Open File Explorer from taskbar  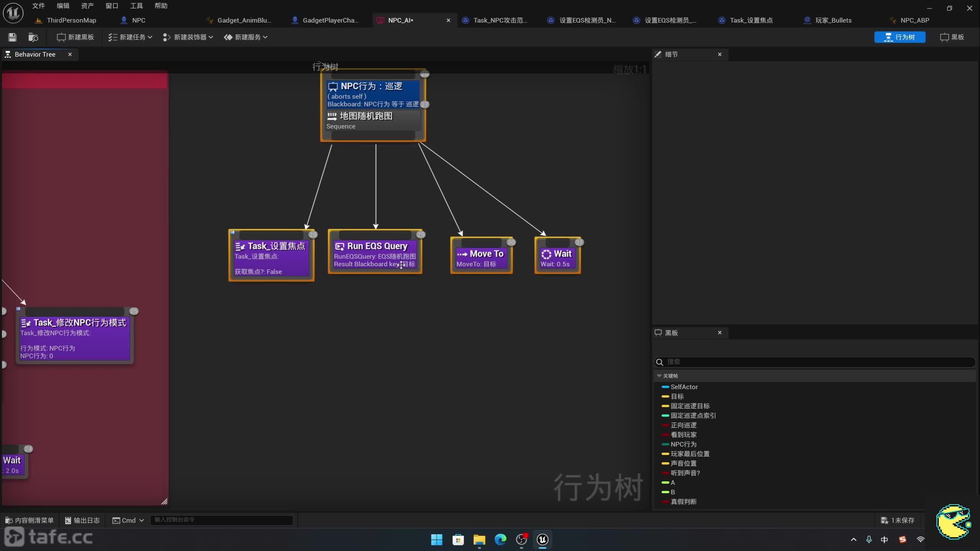[x=479, y=540]
